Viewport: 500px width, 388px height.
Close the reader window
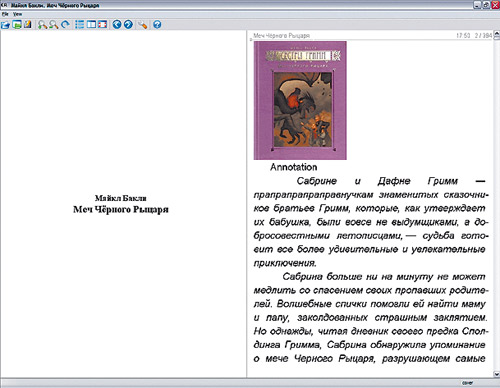coord(495,5)
